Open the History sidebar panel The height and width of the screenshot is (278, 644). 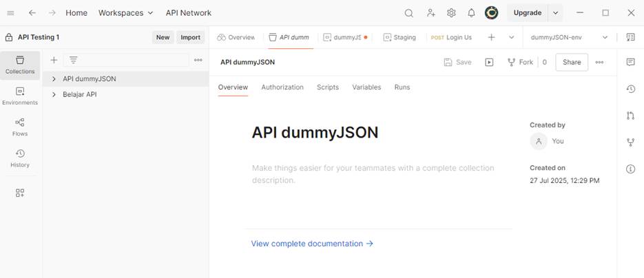tap(20, 158)
